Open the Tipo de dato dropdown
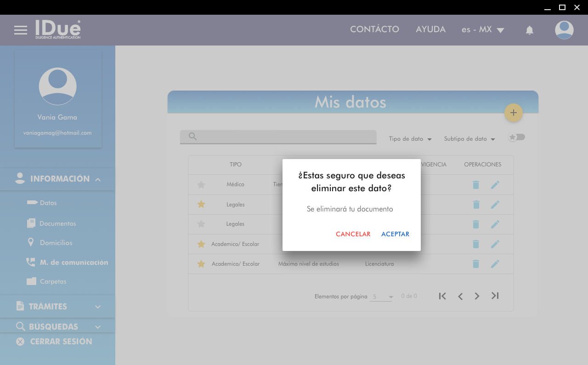Viewport: 588px width, 365px height. (410, 139)
